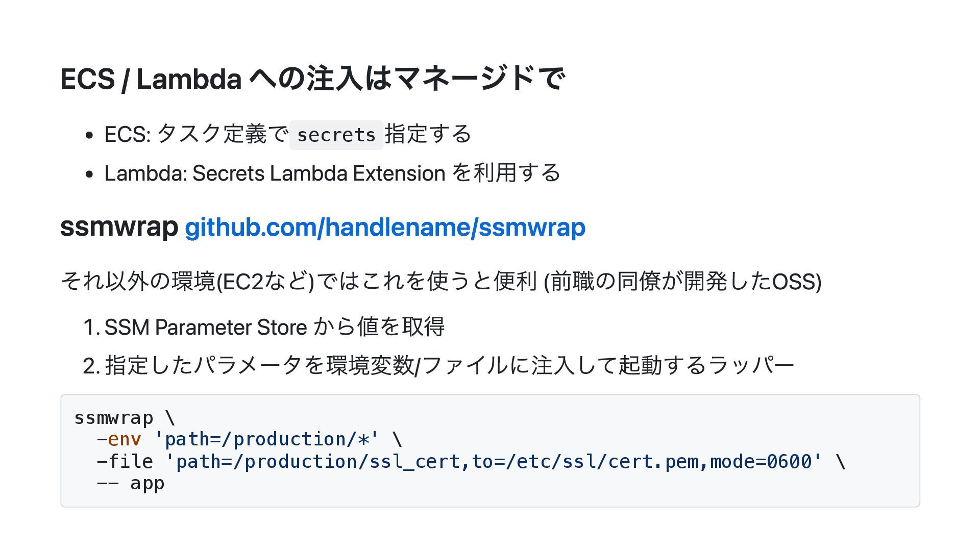Click the 'ssmwrap' heading text

click(x=119, y=227)
